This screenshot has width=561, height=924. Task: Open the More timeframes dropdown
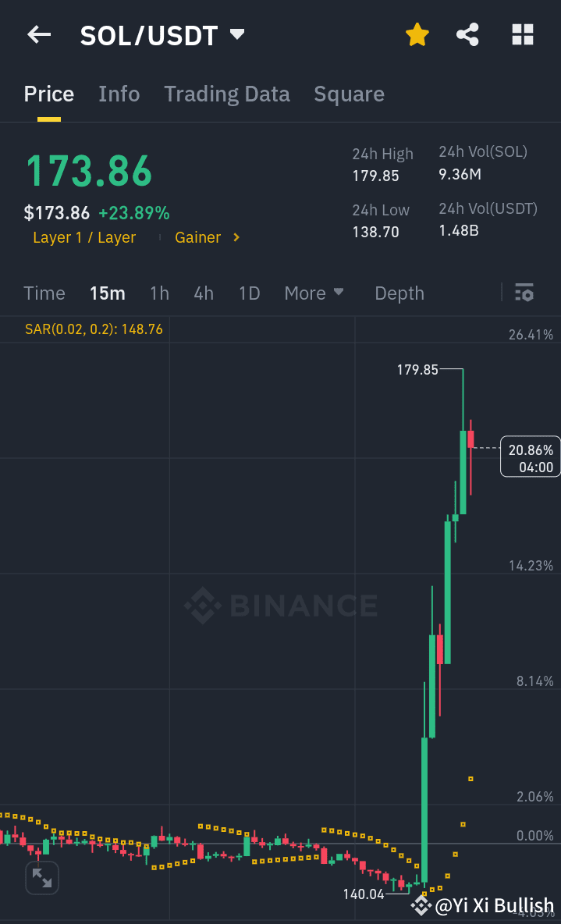pyautogui.click(x=314, y=293)
